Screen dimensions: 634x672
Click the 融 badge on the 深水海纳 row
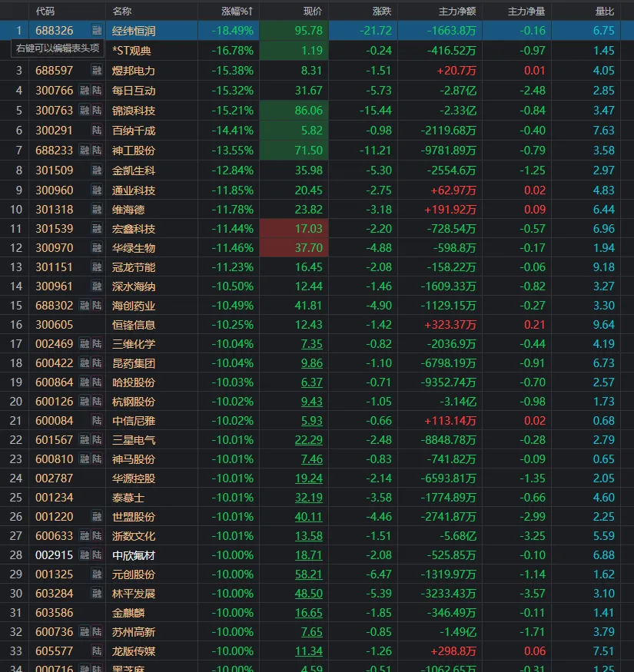tap(97, 286)
